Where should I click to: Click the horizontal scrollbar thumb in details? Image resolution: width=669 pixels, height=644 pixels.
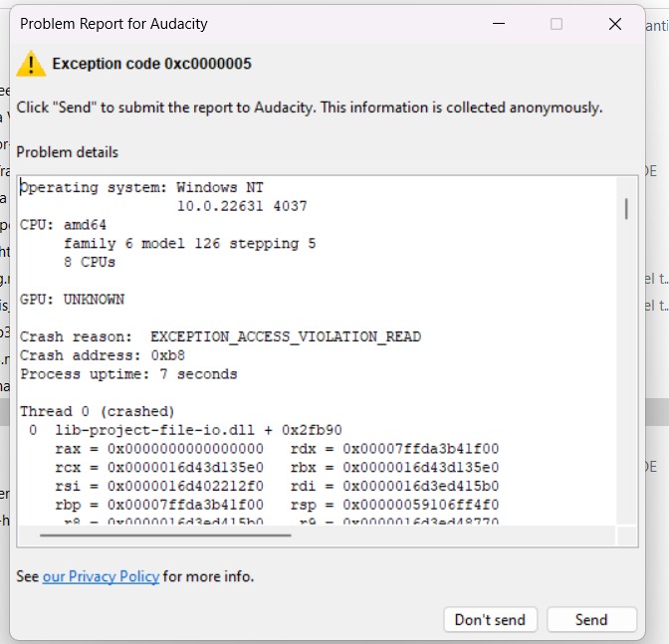(165, 535)
